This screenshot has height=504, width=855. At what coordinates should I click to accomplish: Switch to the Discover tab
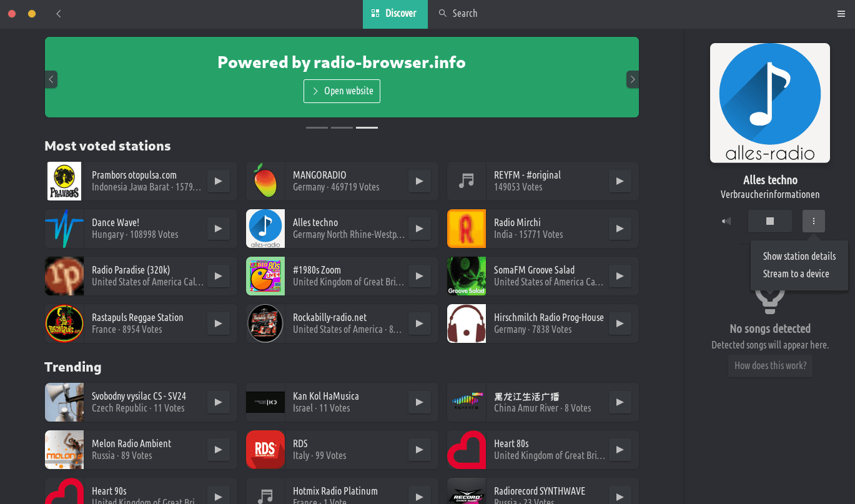(395, 14)
